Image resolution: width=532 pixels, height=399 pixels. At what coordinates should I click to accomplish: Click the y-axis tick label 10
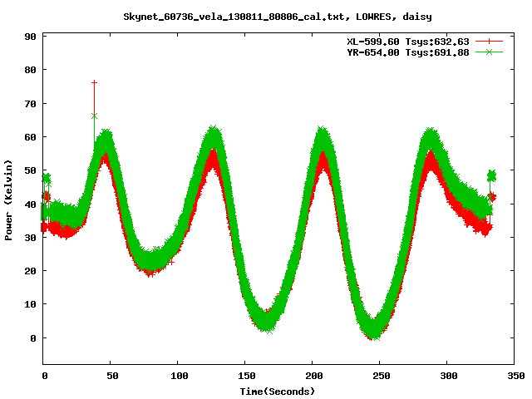pyautogui.click(x=30, y=304)
